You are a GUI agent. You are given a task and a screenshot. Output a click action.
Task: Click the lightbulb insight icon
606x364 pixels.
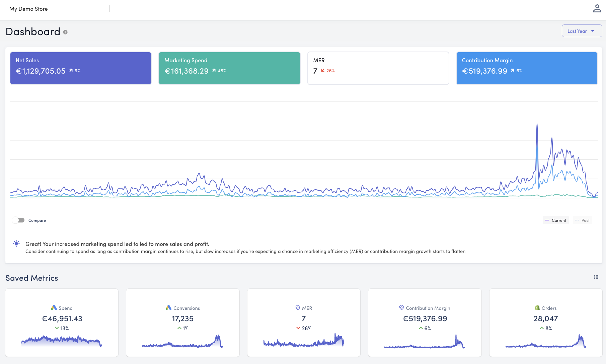16,244
